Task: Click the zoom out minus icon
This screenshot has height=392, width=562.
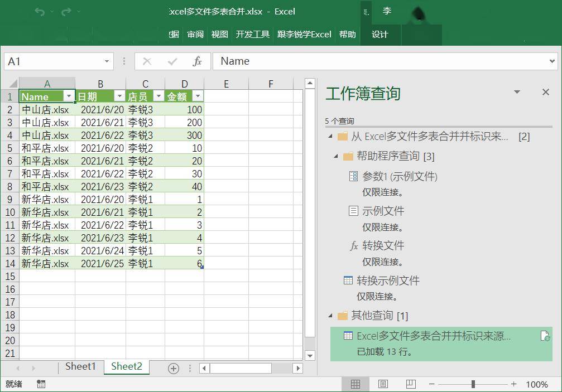Action: click(432, 384)
